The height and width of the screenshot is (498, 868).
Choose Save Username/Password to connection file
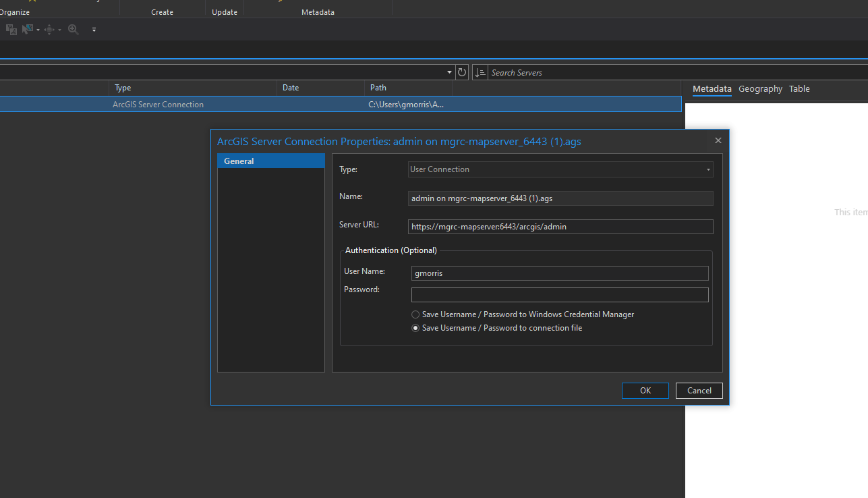point(415,328)
